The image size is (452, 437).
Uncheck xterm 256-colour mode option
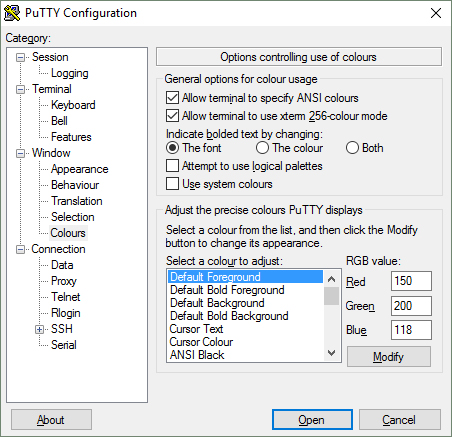172,116
